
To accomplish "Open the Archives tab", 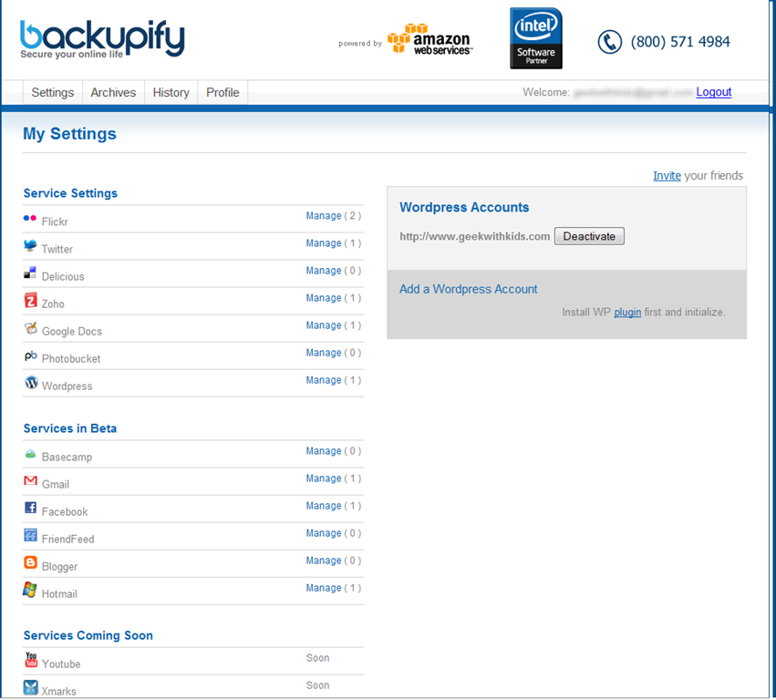I will [113, 92].
